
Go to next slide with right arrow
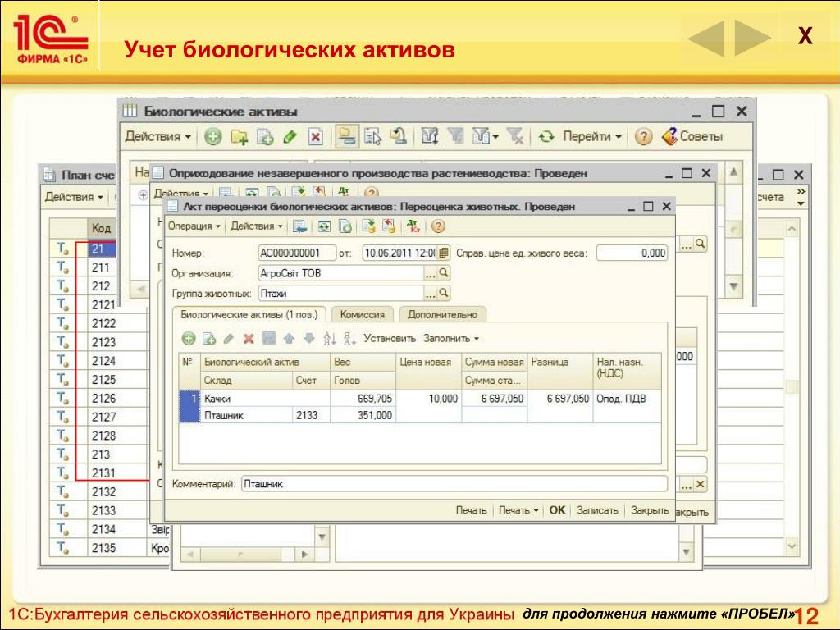(x=753, y=38)
